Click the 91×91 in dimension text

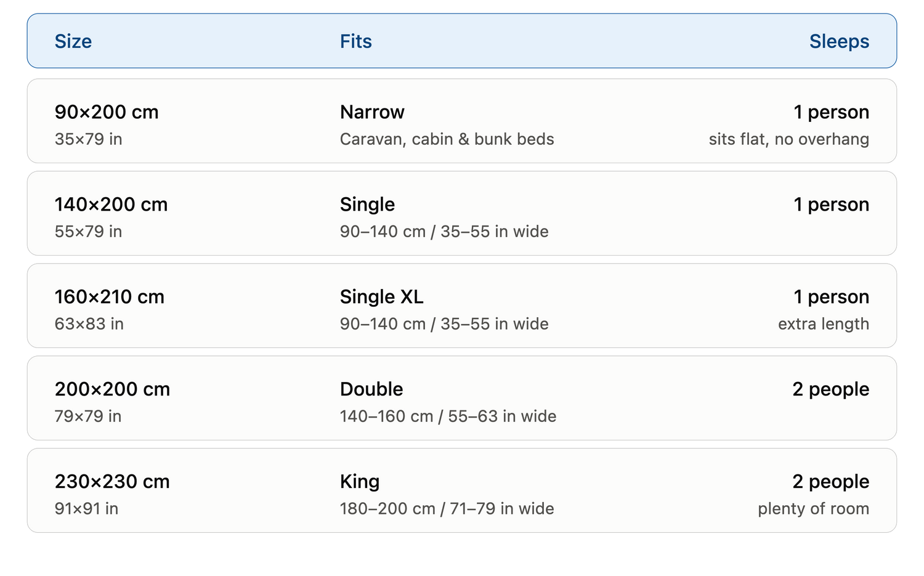(86, 509)
